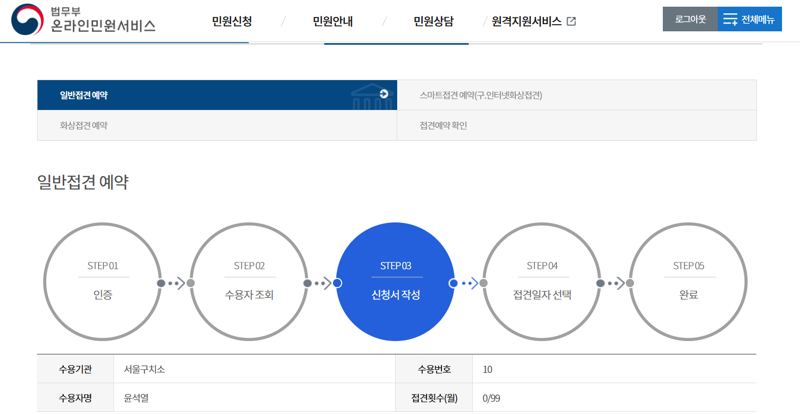Screen dimensions: 800x414
Task: Click the arrow between STEP 02 and STEP 03
Action: pyautogui.click(x=321, y=283)
